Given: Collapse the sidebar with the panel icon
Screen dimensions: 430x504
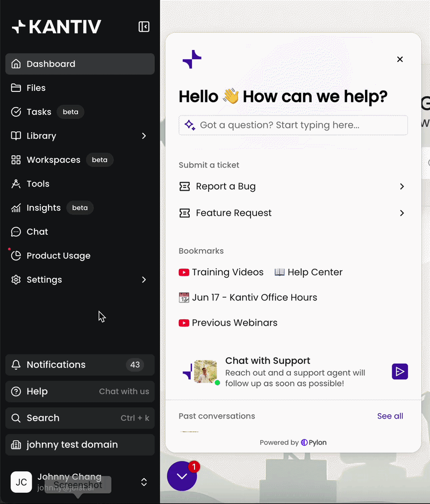Looking at the screenshot, I should click(x=144, y=27).
